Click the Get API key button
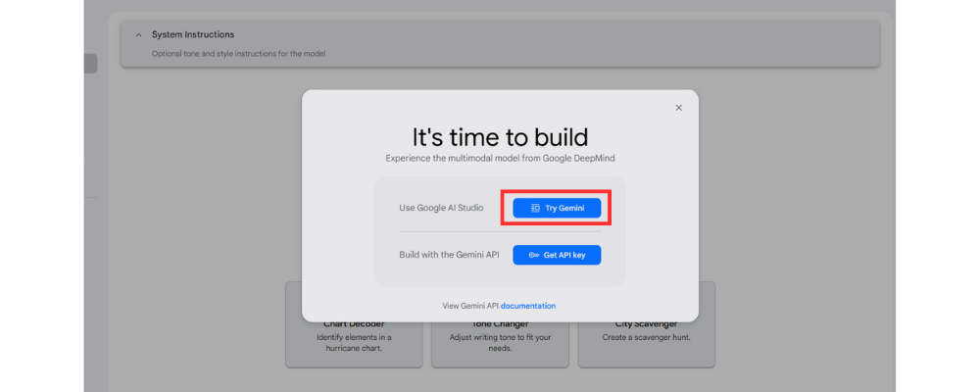The image size is (980, 392). (x=557, y=255)
